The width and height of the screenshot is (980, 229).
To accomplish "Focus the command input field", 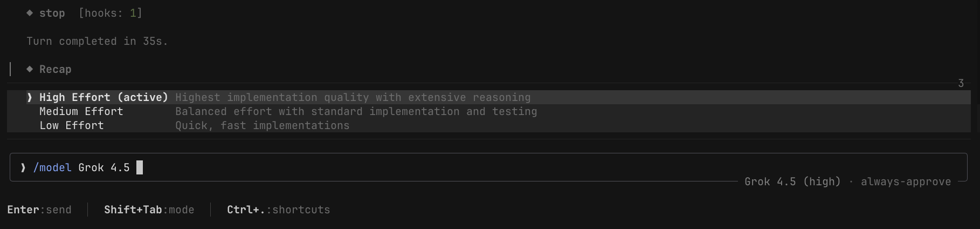I will (x=488, y=167).
